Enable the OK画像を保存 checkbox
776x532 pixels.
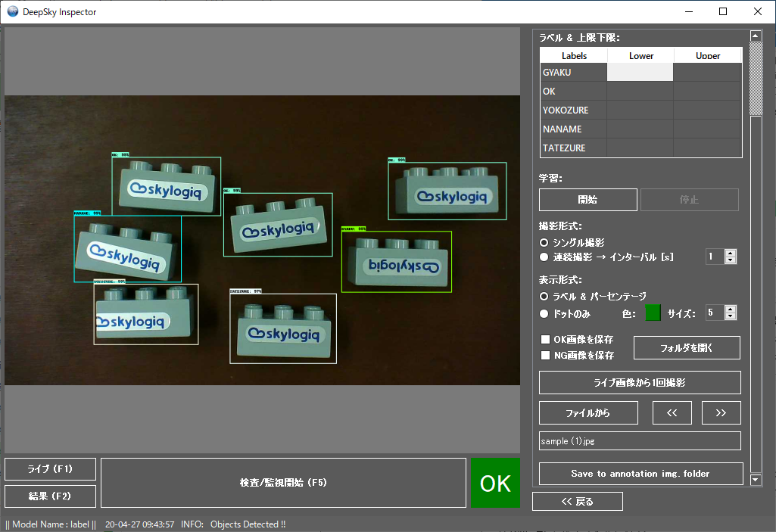[545, 340]
